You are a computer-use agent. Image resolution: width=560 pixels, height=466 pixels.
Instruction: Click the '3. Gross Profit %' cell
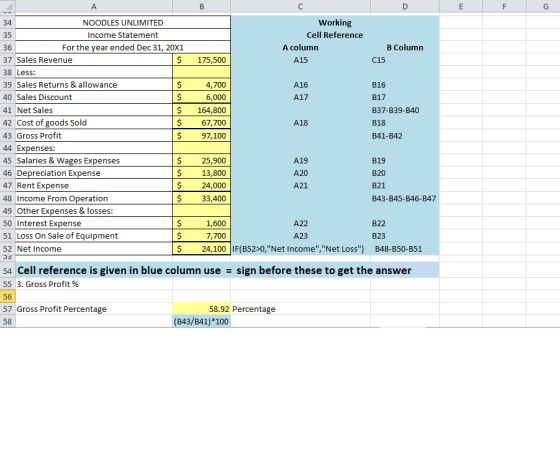coord(94,284)
